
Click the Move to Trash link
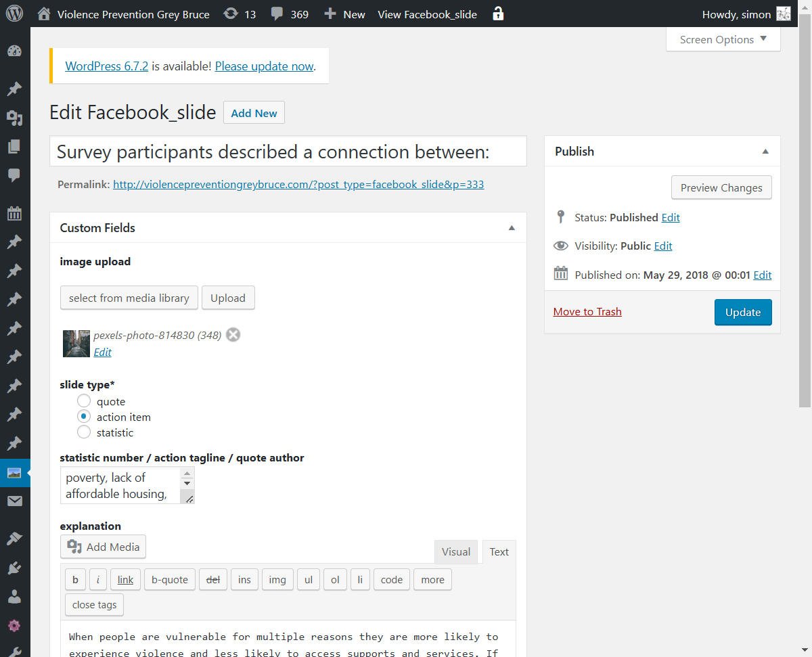(587, 311)
